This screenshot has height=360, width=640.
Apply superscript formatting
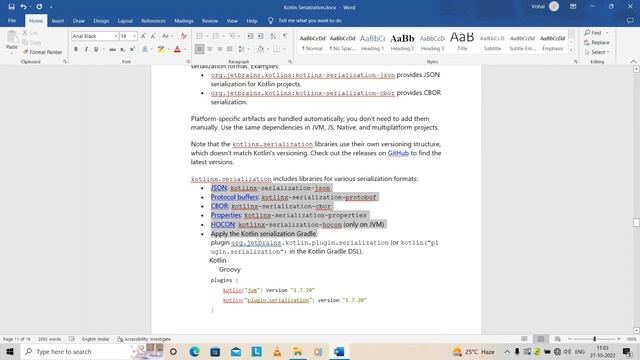(132, 49)
